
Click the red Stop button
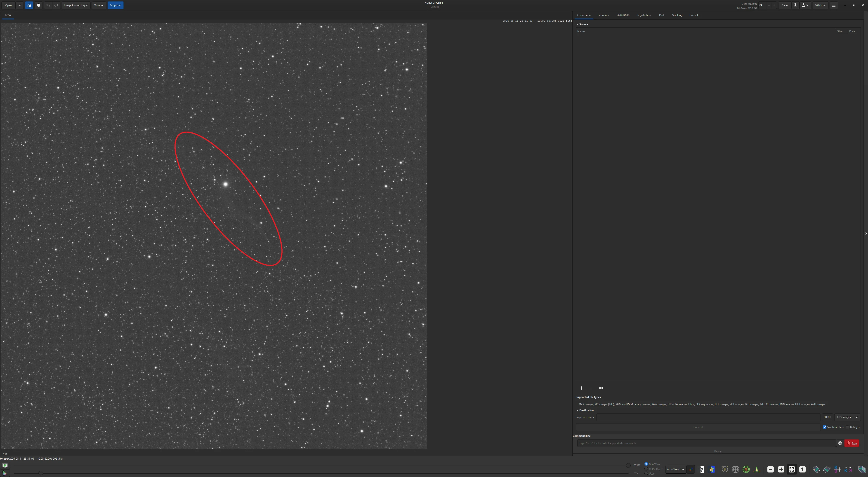click(851, 443)
